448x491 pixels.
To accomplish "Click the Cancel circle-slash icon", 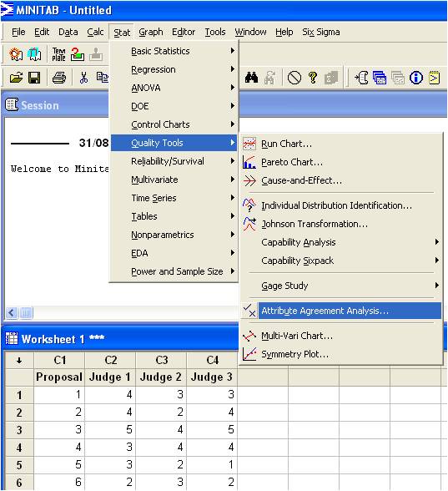I will coord(294,78).
